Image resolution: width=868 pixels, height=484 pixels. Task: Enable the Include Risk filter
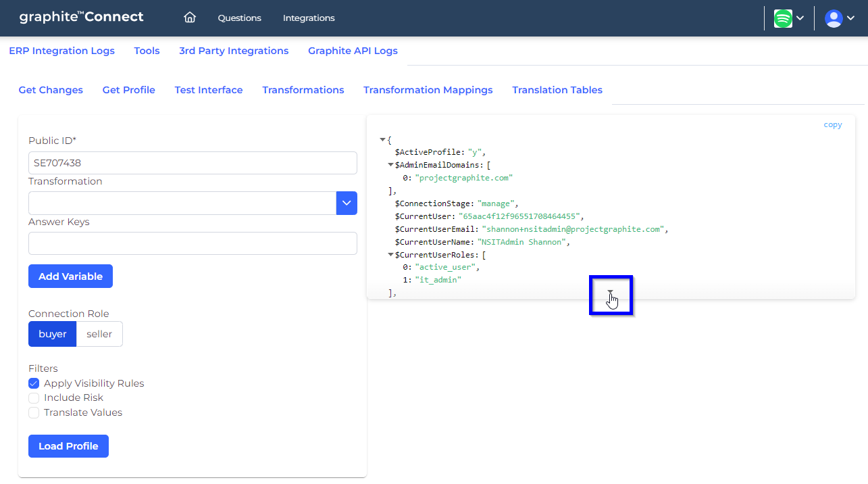pos(34,397)
